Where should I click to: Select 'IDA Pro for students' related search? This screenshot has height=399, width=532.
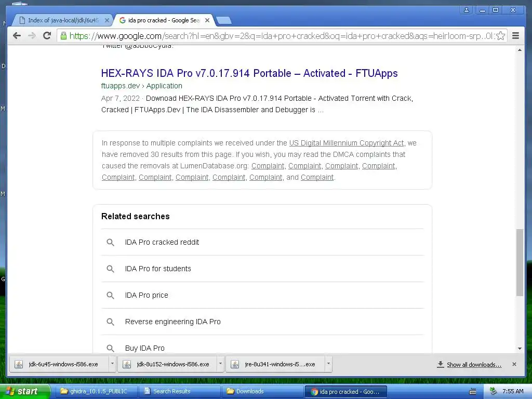click(263, 269)
